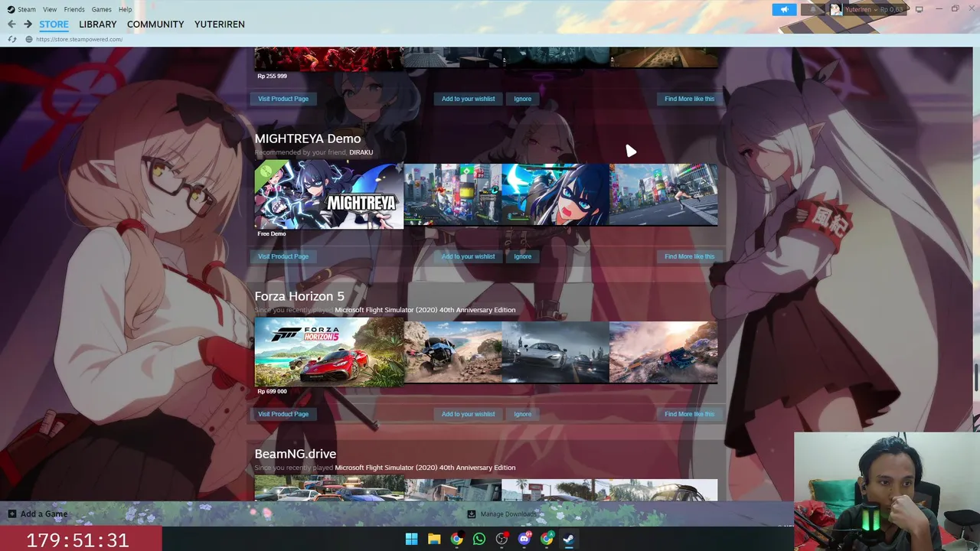Open the first Chrome taskbar icon
Image resolution: width=980 pixels, height=551 pixels.
(456, 539)
